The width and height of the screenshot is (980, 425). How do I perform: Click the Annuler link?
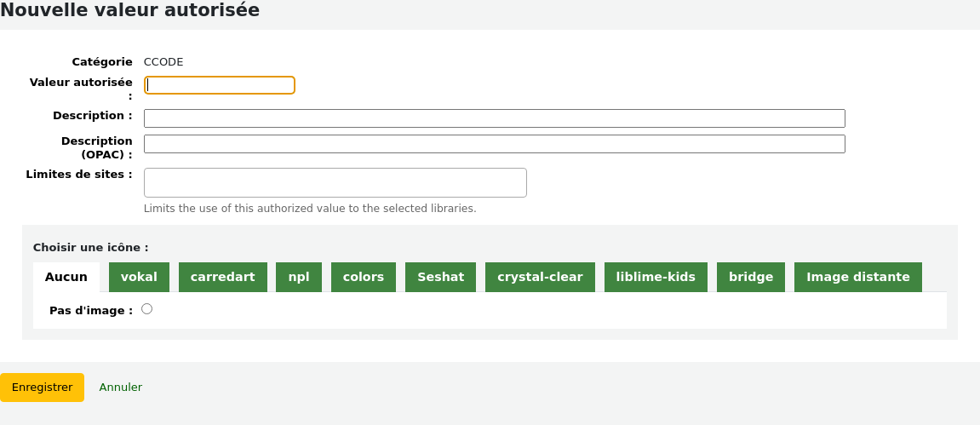121,387
